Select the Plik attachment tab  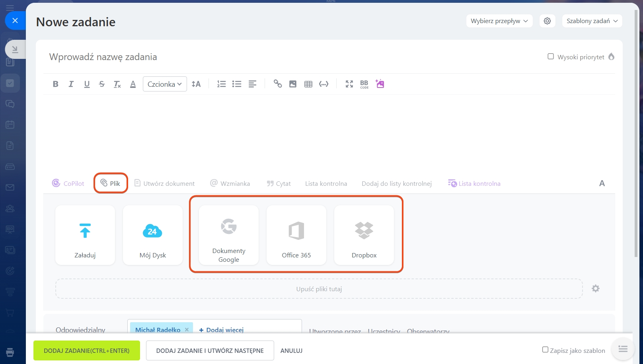pyautogui.click(x=111, y=183)
